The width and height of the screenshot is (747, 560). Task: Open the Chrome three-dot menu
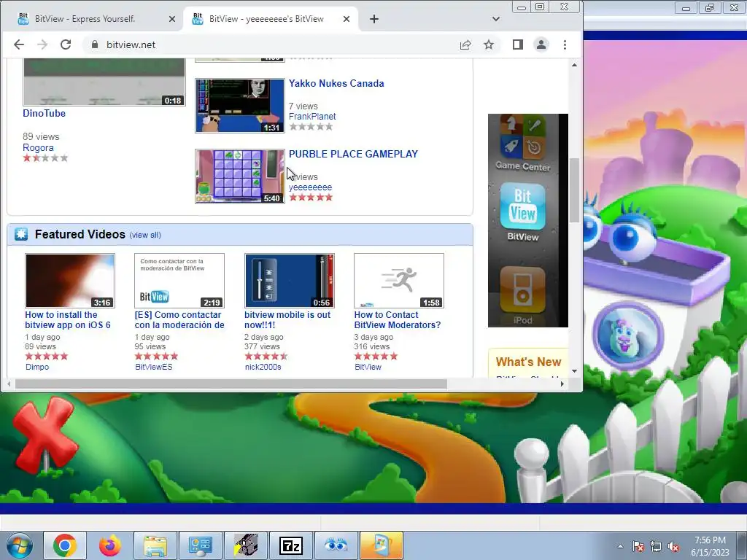(x=565, y=44)
